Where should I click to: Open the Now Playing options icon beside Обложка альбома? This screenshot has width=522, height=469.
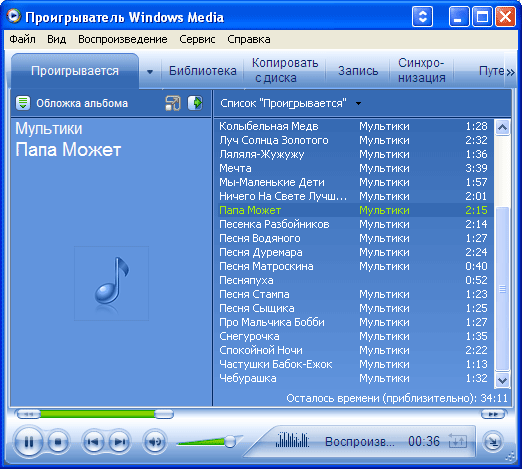point(23,103)
